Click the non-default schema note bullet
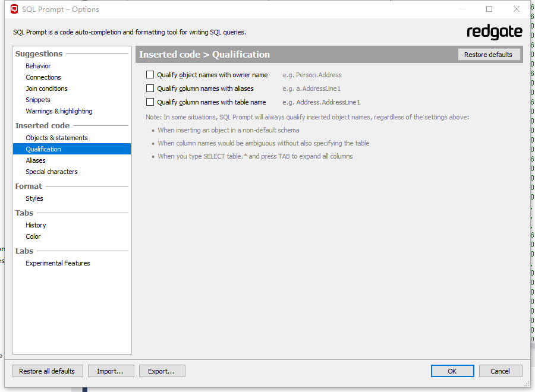Image resolution: width=535 pixels, height=392 pixels. [228, 130]
